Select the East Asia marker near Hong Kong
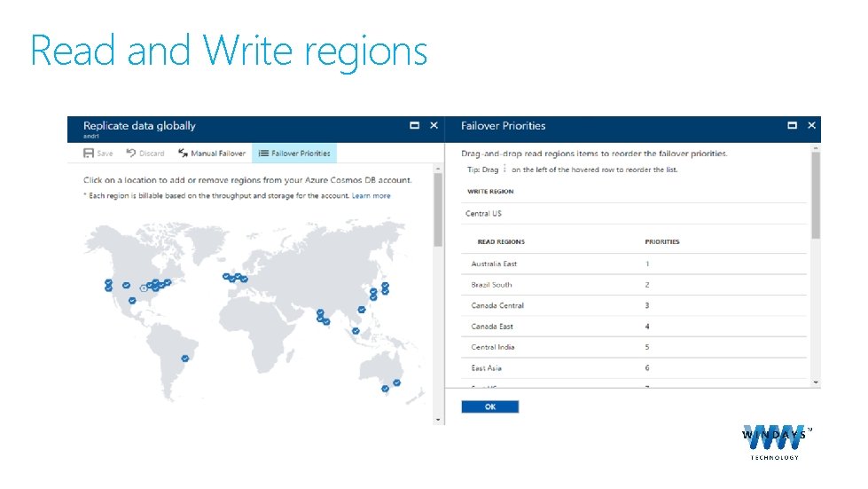868x489 pixels. tap(362, 310)
